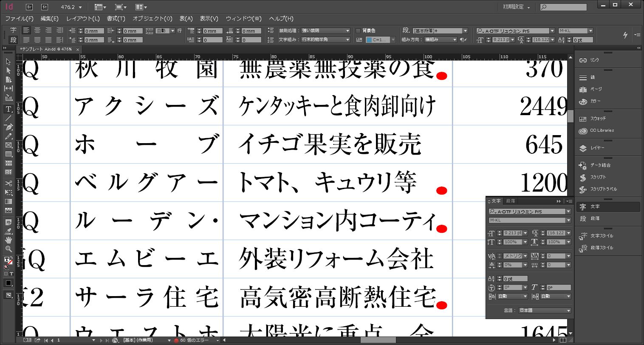Open the ウィンドウ(W) menu

click(x=244, y=19)
